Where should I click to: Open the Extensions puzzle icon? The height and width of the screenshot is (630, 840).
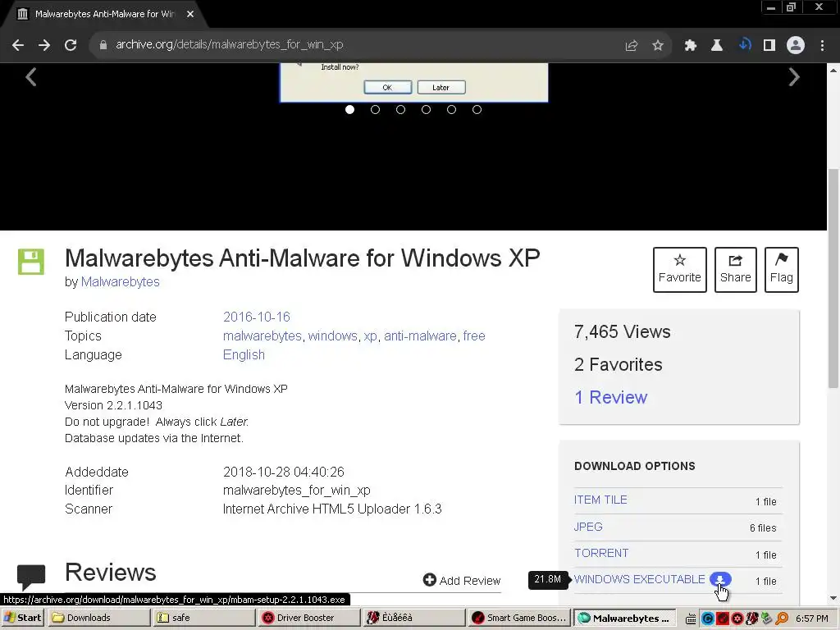coord(691,46)
